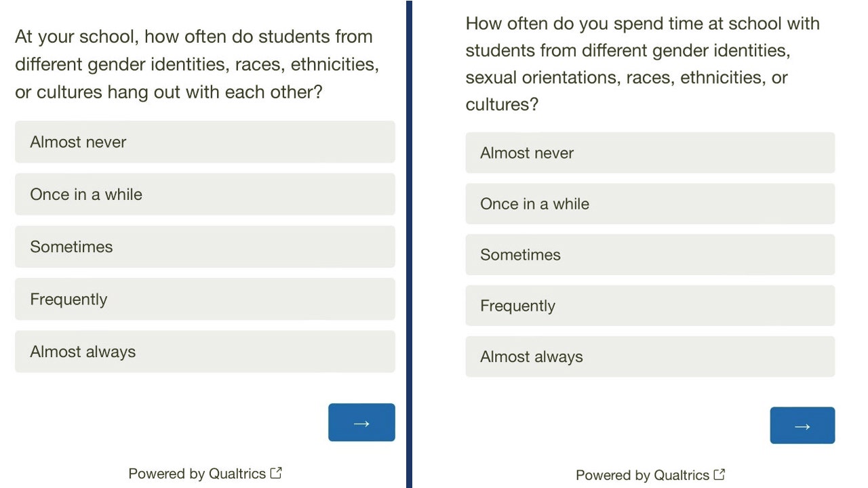868x488 pixels.
Task: Click the right-arrow next button on the left survey
Action: [x=361, y=422]
